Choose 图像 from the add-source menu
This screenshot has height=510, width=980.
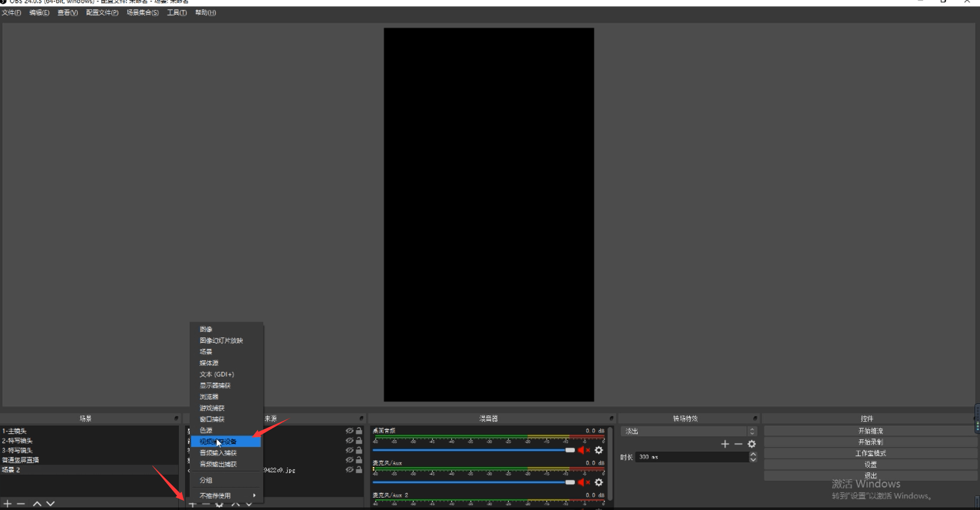click(226, 329)
